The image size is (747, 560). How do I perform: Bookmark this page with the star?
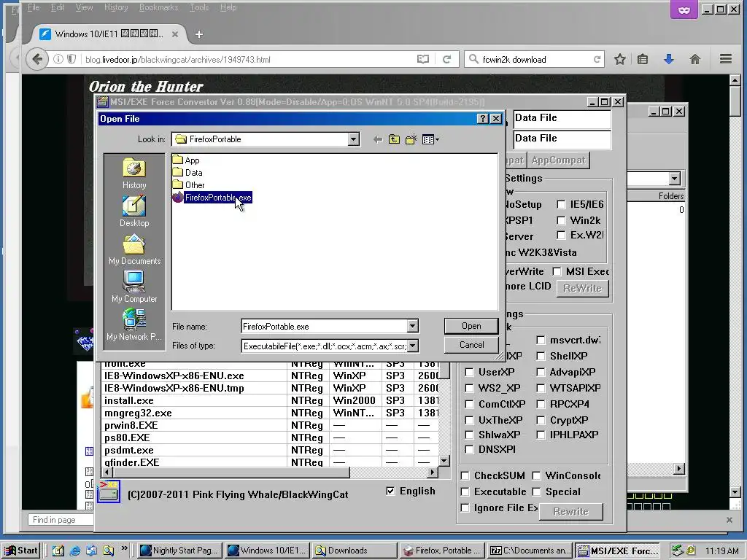click(x=619, y=60)
